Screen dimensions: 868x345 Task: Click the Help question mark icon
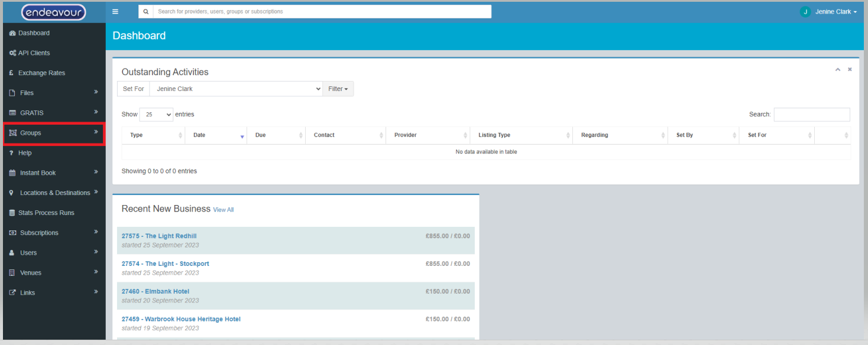[x=12, y=153]
